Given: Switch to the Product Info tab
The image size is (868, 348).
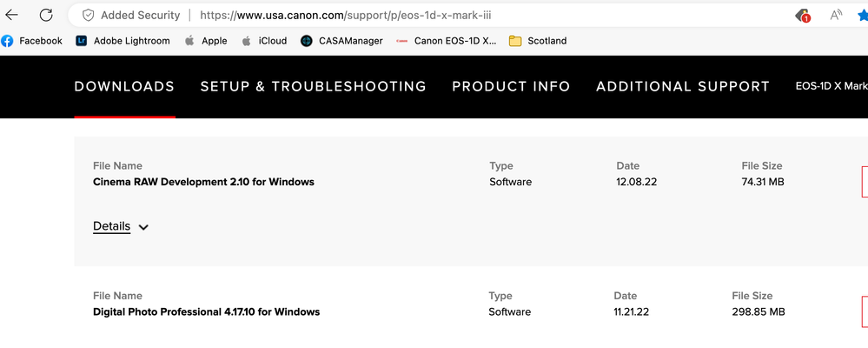Looking at the screenshot, I should (511, 86).
